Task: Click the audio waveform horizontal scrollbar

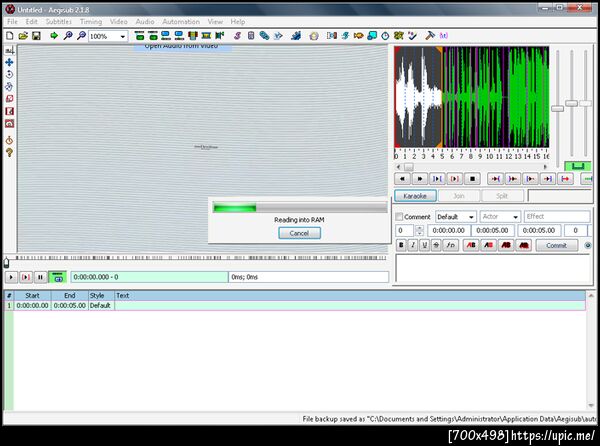Action: coord(471,167)
